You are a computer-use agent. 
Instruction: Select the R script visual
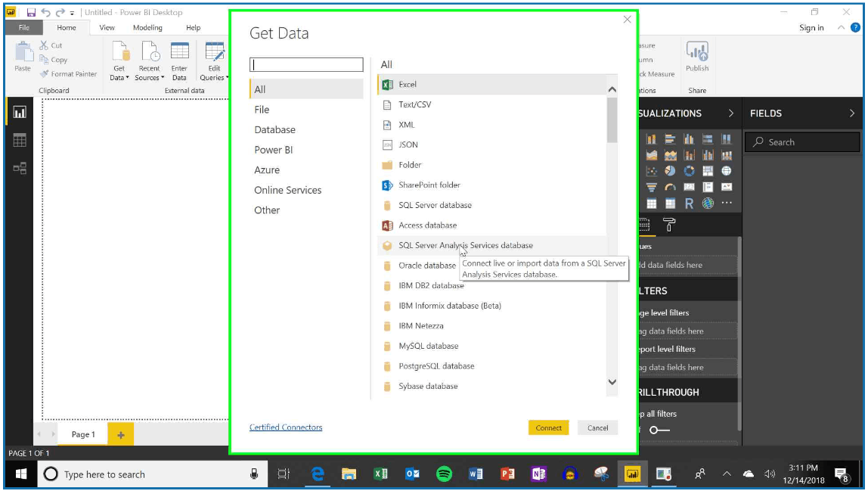(689, 204)
